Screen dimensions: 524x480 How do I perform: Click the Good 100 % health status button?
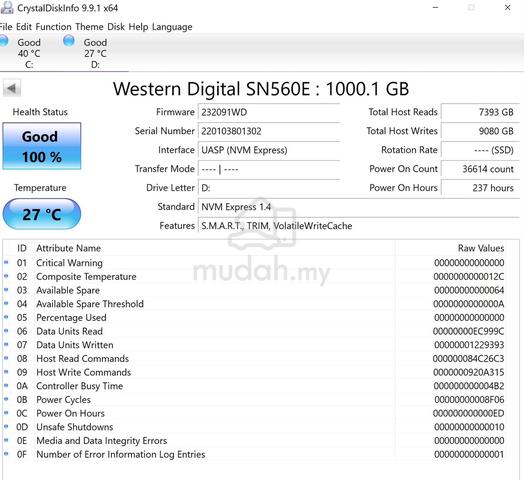[42, 146]
